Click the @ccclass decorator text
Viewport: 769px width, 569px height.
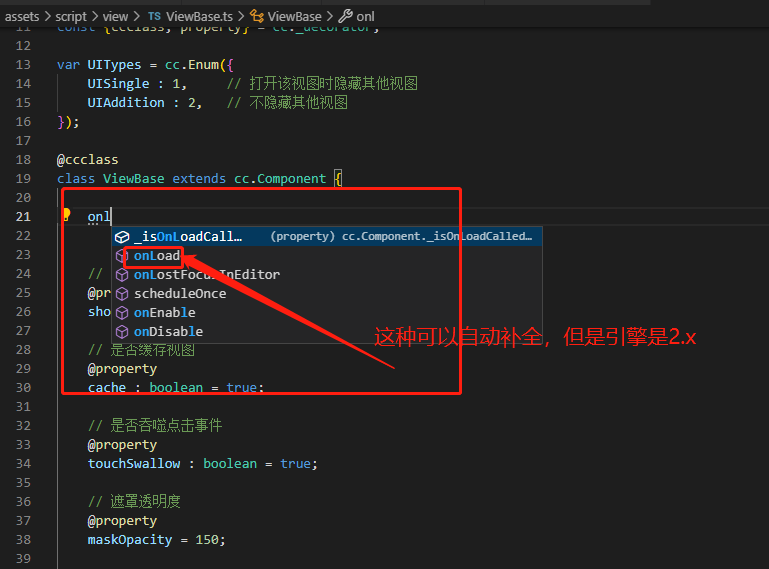pos(87,160)
